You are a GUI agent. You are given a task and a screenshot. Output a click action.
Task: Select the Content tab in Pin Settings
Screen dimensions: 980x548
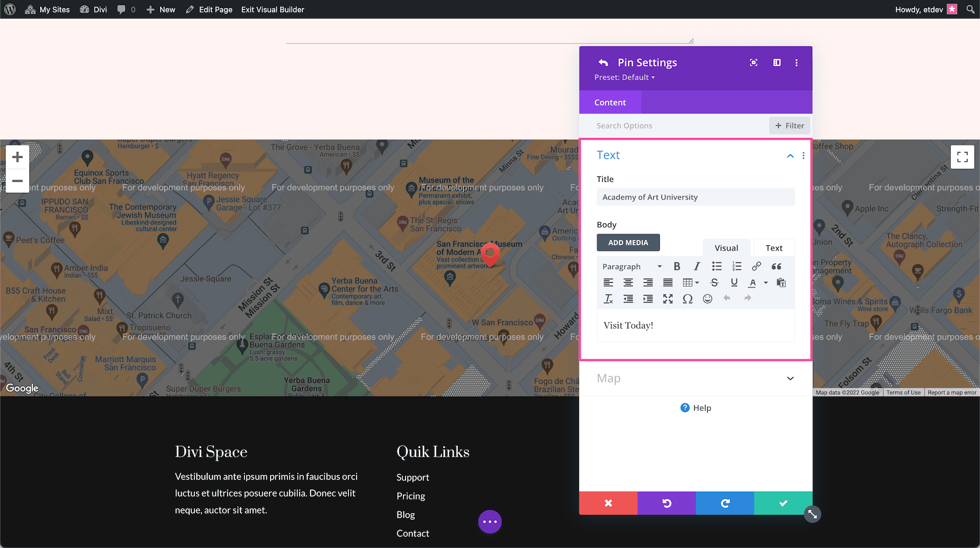coord(610,102)
